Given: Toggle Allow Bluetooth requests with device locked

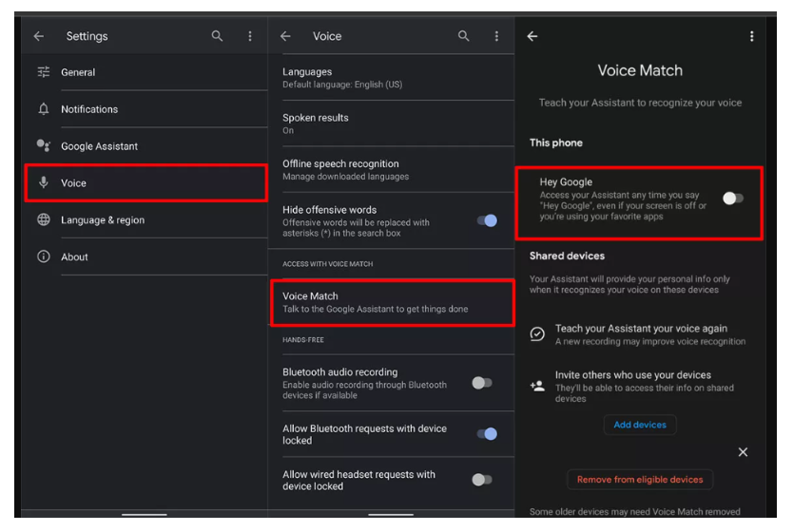Looking at the screenshot, I should (x=487, y=434).
